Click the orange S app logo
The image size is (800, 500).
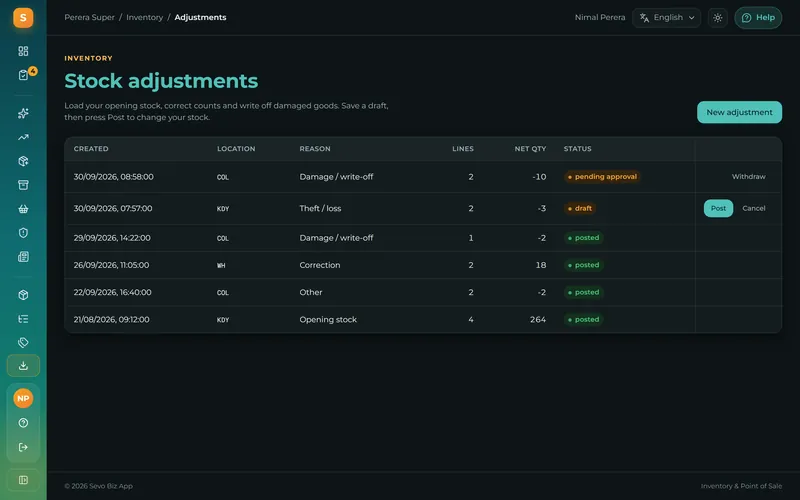point(23,18)
